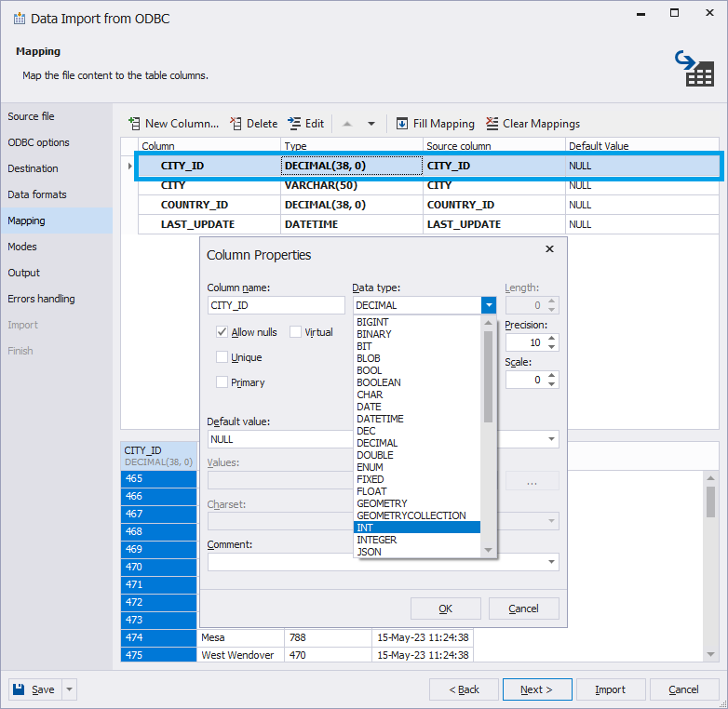Image resolution: width=728 pixels, height=709 pixels.
Task: Expand the CITY_ID row indicator arrow
Action: click(x=130, y=166)
